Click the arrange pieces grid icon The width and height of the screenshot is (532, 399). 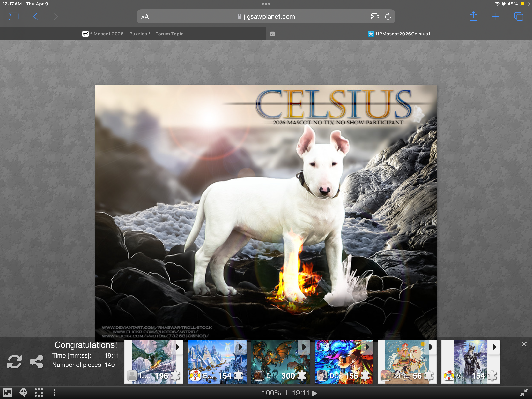(39, 393)
